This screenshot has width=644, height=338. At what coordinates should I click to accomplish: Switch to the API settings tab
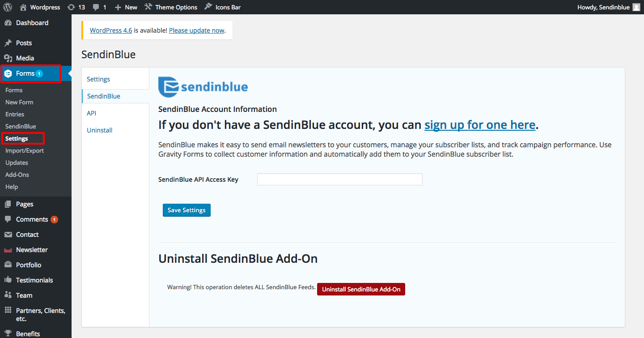click(92, 113)
